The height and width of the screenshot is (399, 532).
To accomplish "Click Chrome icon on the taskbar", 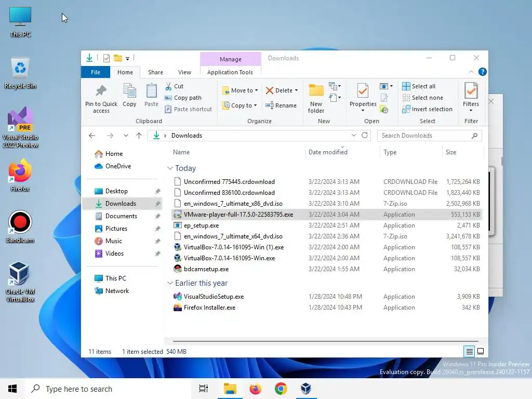I will tap(281, 389).
